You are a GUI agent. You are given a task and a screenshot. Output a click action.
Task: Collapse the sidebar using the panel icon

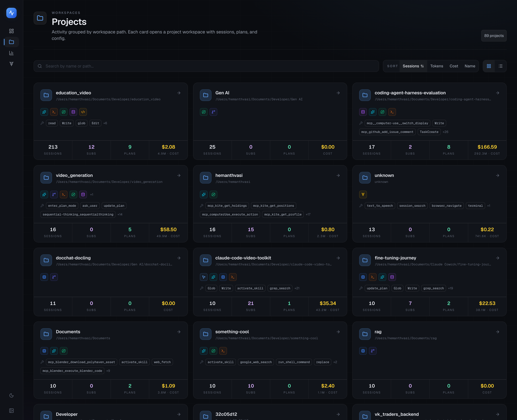tap(11, 411)
